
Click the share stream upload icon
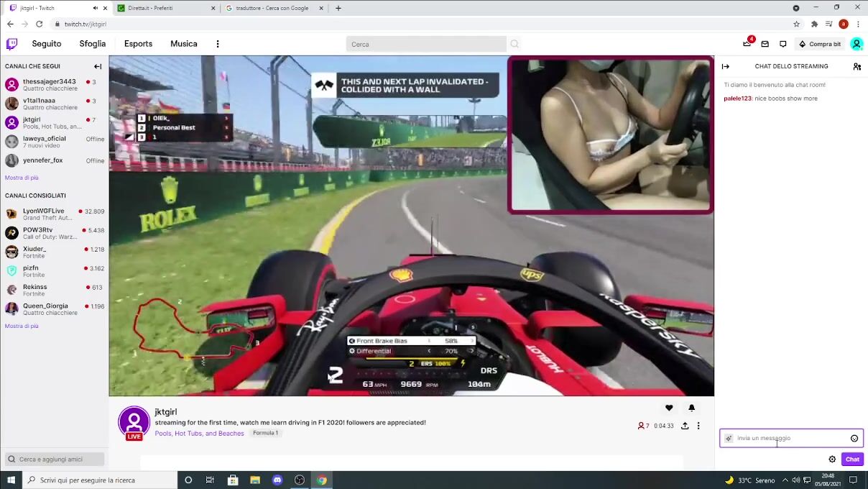[685, 426]
